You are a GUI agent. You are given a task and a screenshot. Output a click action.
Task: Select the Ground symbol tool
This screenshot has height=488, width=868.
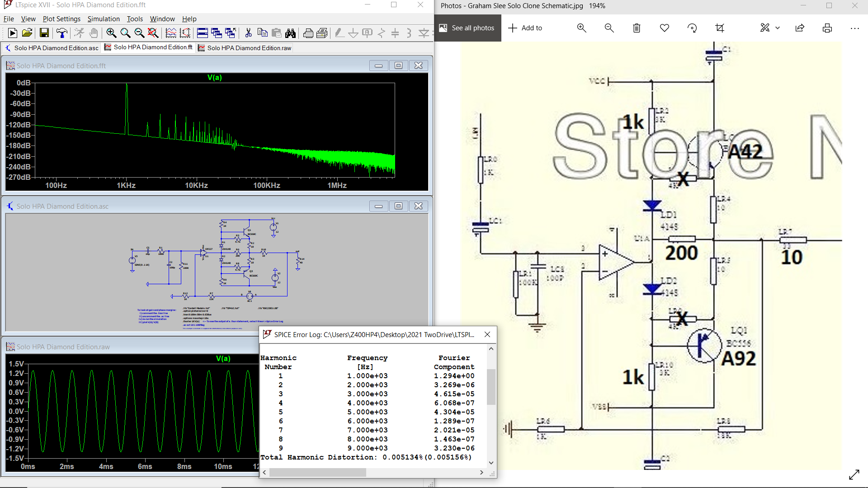coord(353,33)
